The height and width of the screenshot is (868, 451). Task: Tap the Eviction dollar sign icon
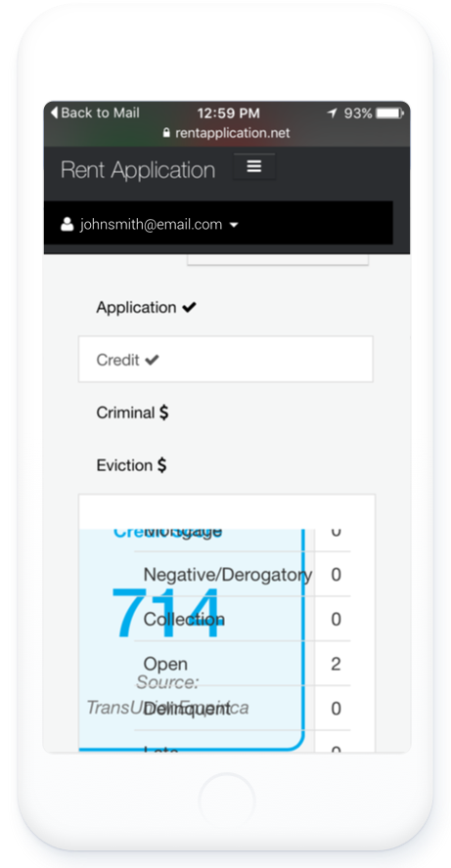161,465
